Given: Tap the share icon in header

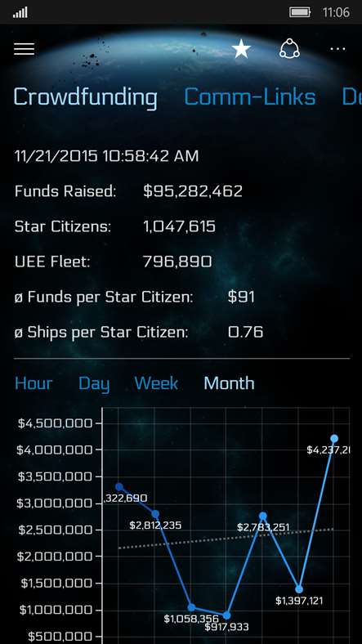Looking at the screenshot, I should [289, 49].
